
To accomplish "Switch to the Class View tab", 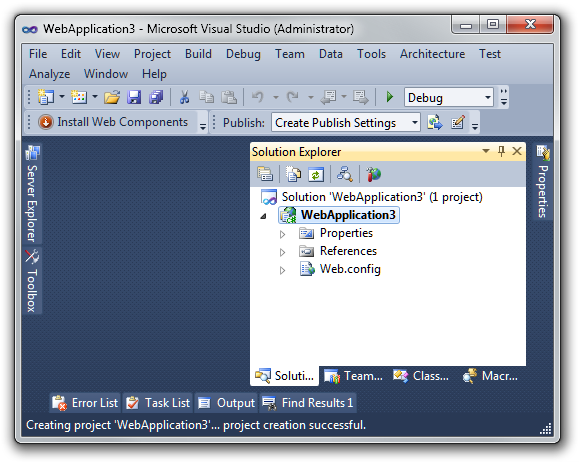I will [421, 376].
